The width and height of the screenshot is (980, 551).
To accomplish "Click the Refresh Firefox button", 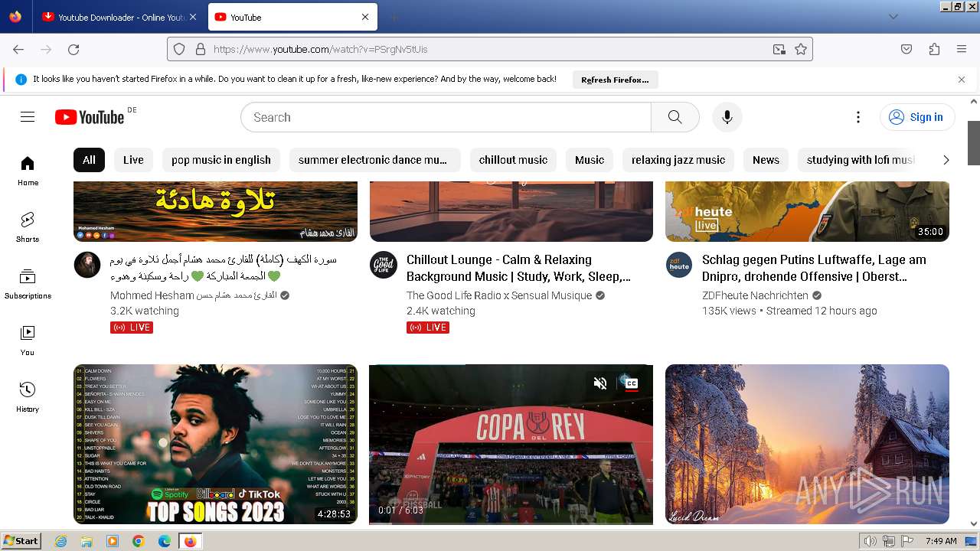I will pyautogui.click(x=615, y=80).
